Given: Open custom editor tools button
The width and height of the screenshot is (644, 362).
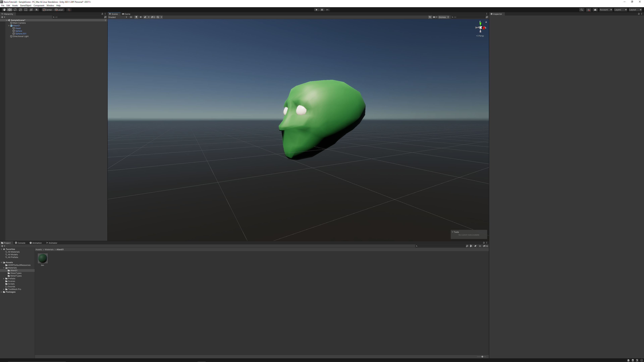Looking at the screenshot, I should coord(37,10).
